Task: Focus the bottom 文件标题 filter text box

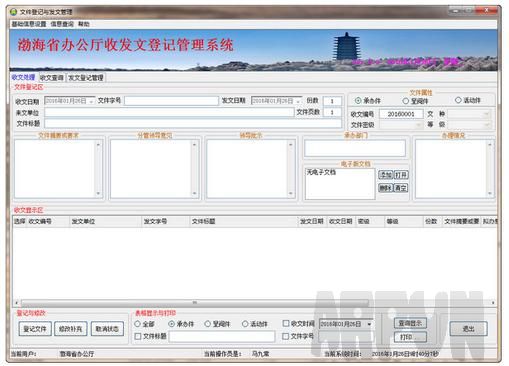Action: coord(222,337)
